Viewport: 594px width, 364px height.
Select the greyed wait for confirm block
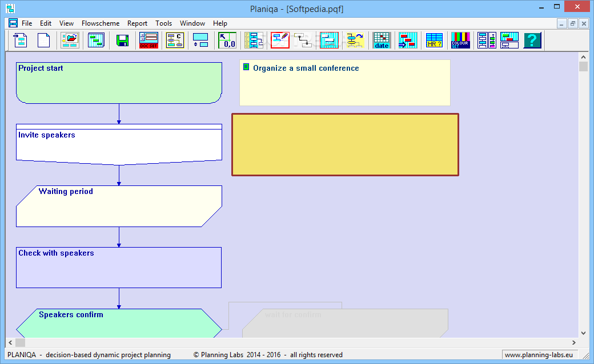[x=345, y=323]
